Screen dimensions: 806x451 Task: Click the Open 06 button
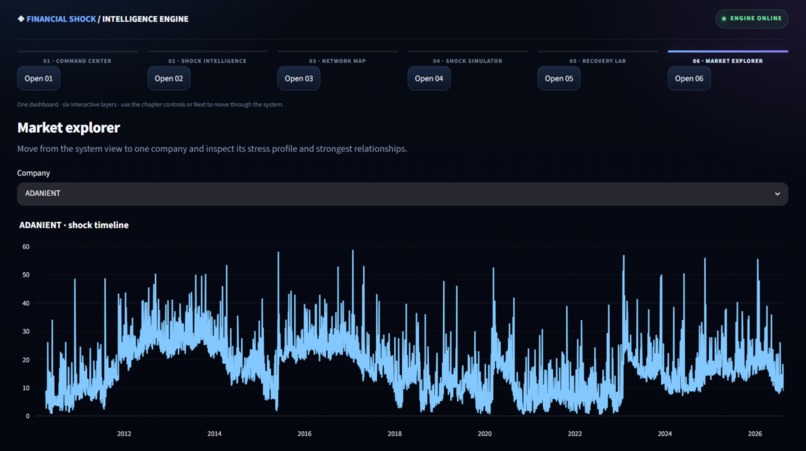(689, 79)
